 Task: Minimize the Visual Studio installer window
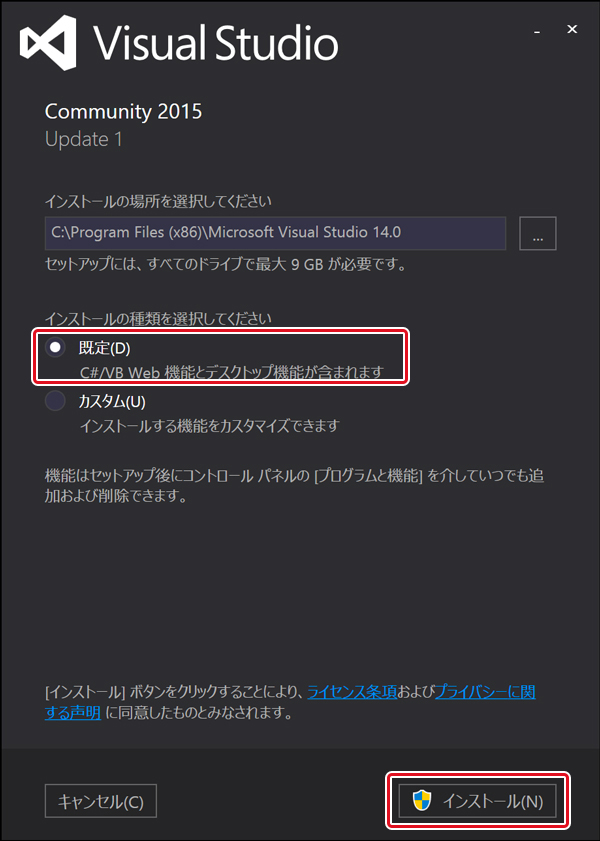(x=537, y=31)
